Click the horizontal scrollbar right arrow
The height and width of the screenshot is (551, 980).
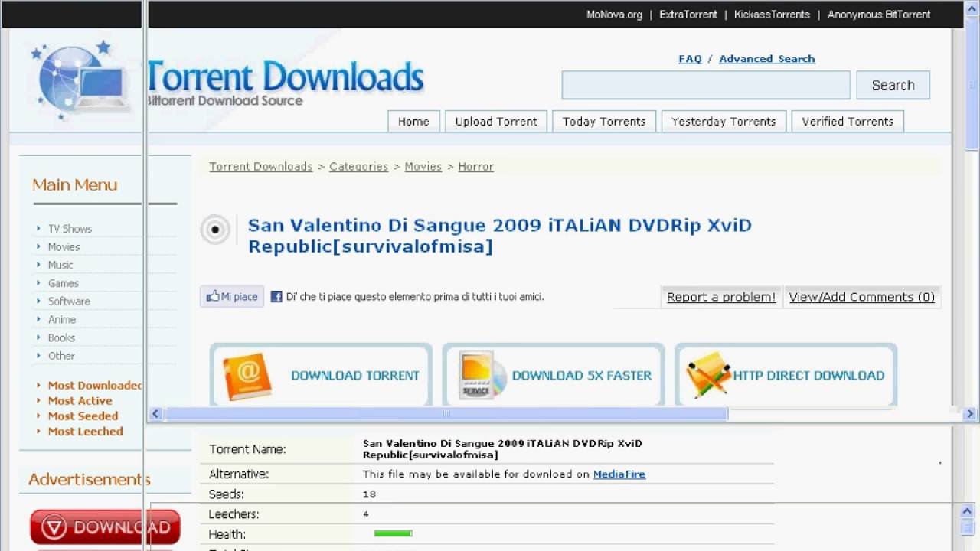point(970,414)
